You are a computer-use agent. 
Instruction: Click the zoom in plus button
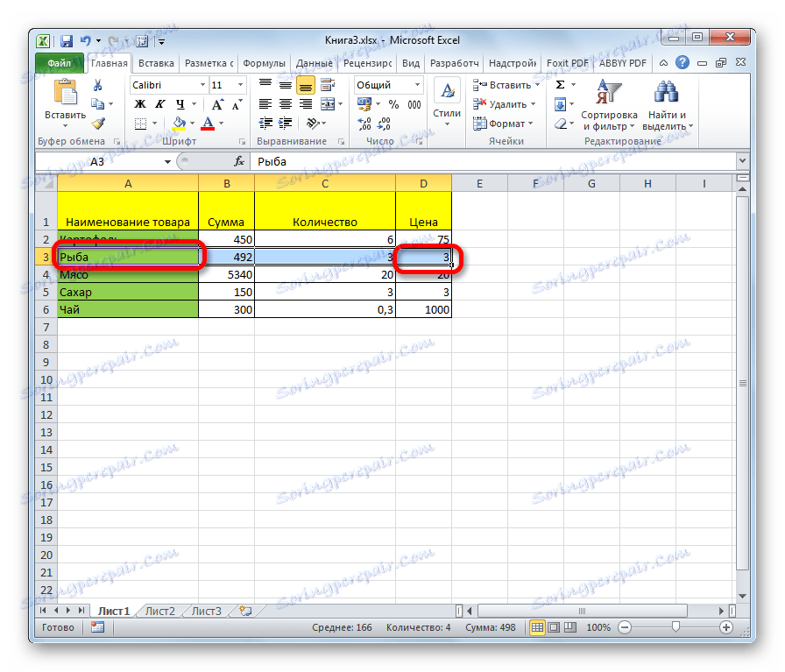coord(726,627)
